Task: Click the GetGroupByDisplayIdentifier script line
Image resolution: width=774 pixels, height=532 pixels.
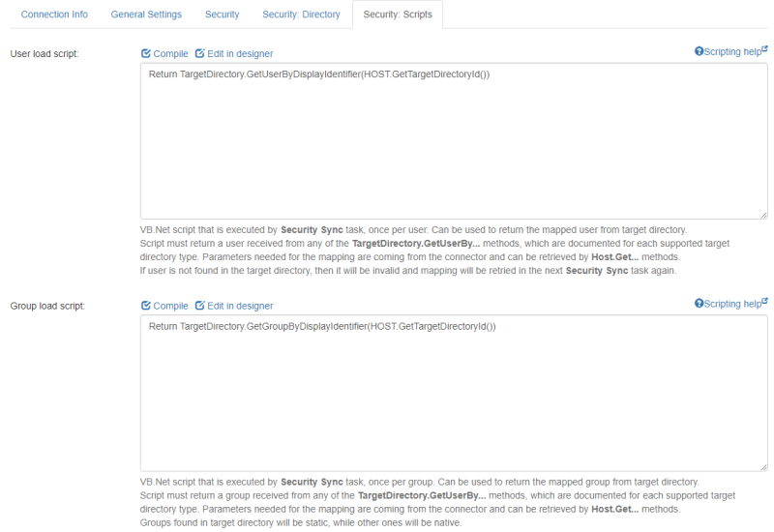Action: 322,326
